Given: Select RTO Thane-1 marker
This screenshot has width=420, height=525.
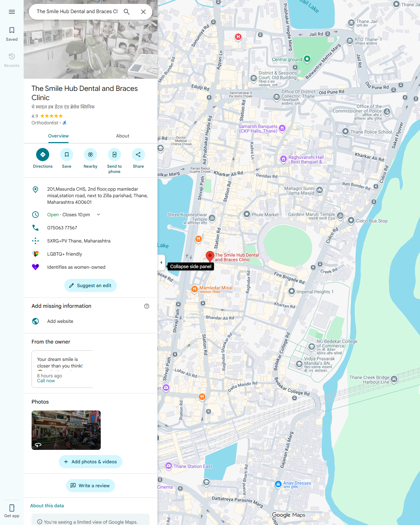Looking at the screenshot, I should coord(350,41).
